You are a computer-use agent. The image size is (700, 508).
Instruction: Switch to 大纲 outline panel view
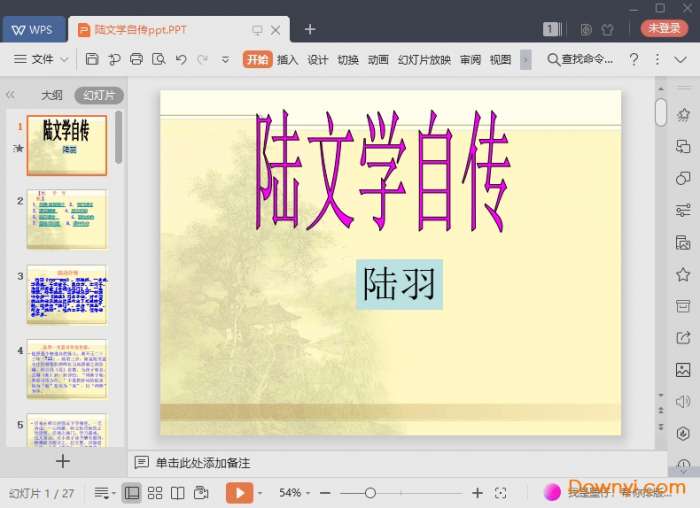point(51,96)
